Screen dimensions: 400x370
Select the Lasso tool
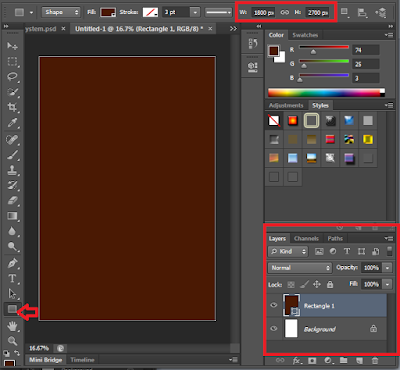(12, 77)
